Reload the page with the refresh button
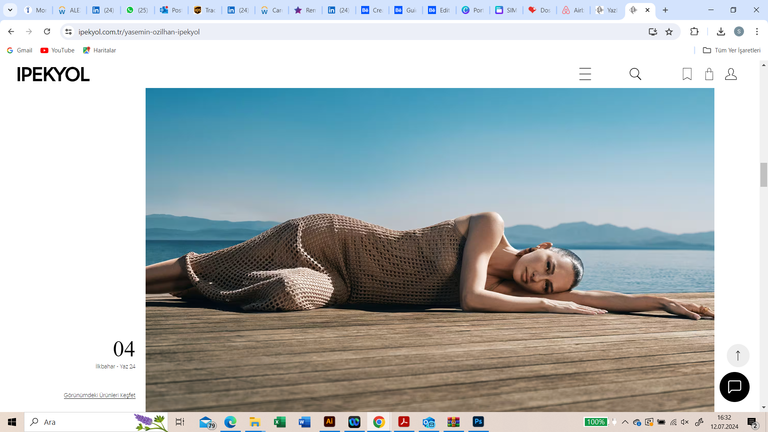 click(x=47, y=31)
